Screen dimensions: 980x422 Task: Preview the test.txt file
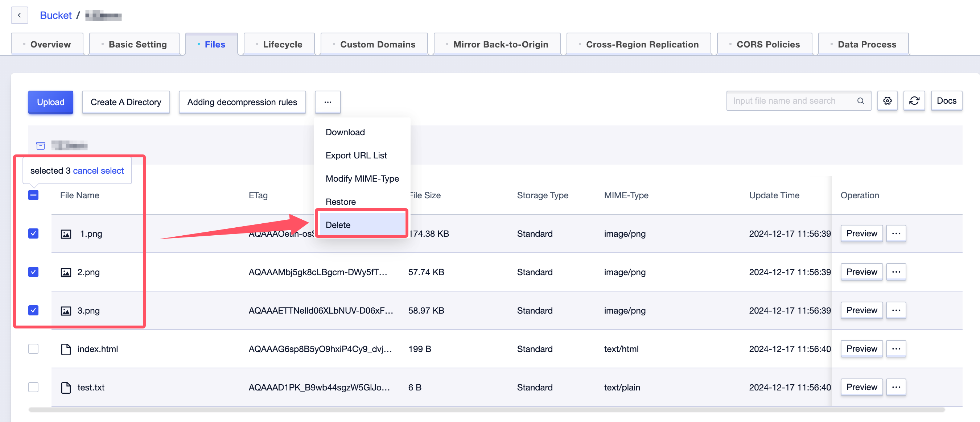coord(862,387)
